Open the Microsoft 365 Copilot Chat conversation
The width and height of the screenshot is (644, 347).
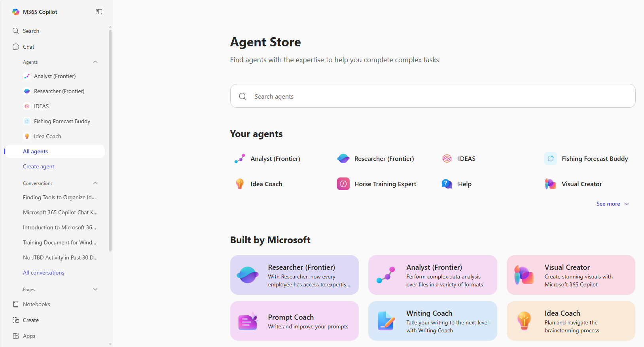click(60, 212)
